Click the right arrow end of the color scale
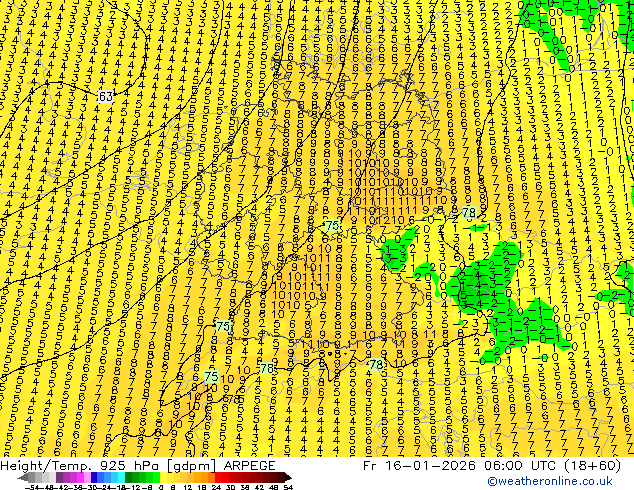 [x=288, y=478]
